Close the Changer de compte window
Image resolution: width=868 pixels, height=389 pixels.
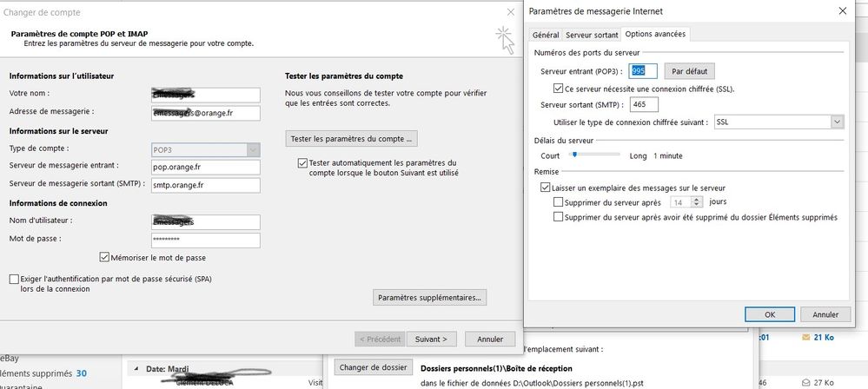[x=510, y=11]
